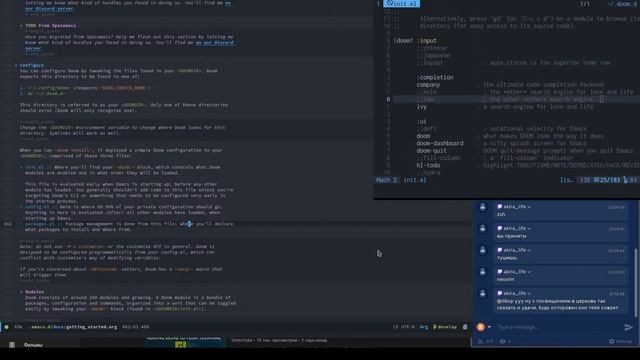Open the chevron next to akira_life on the neovim message

[x=529, y=272]
